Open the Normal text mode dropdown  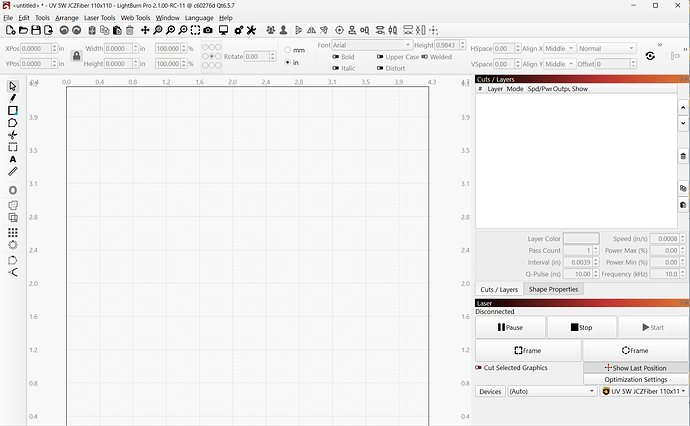click(606, 48)
